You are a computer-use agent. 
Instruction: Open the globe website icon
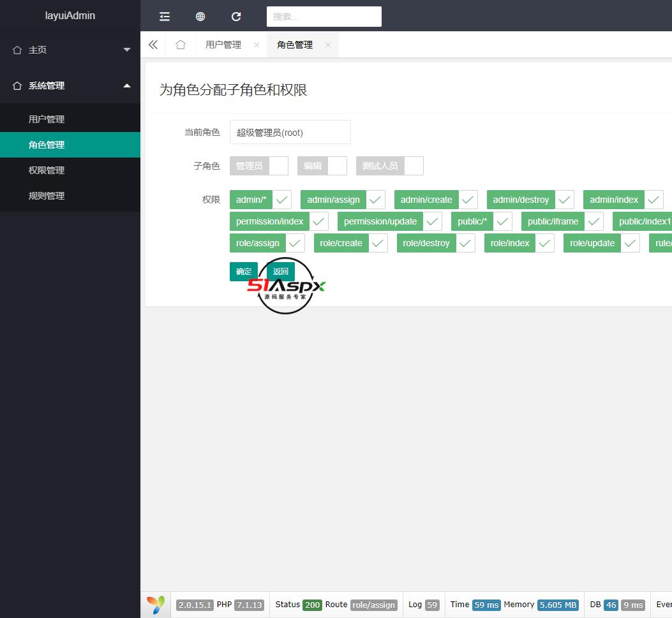click(x=200, y=17)
